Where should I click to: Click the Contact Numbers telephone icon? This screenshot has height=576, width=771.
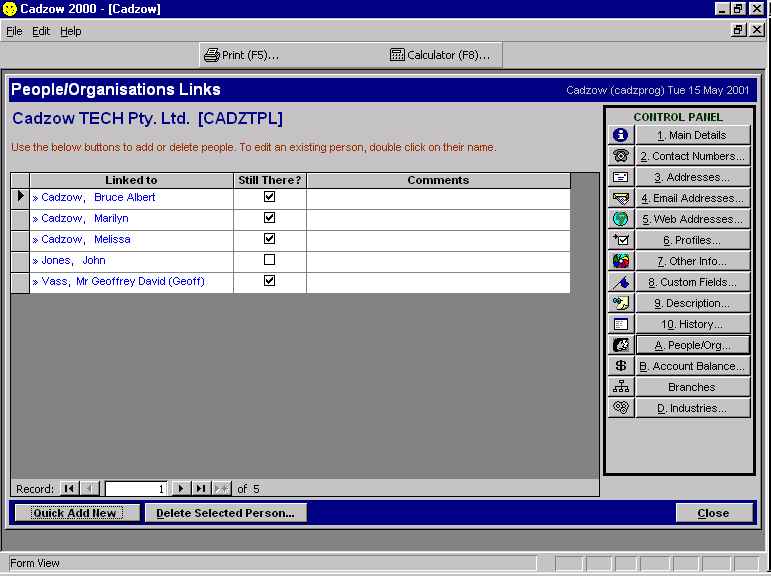point(621,156)
